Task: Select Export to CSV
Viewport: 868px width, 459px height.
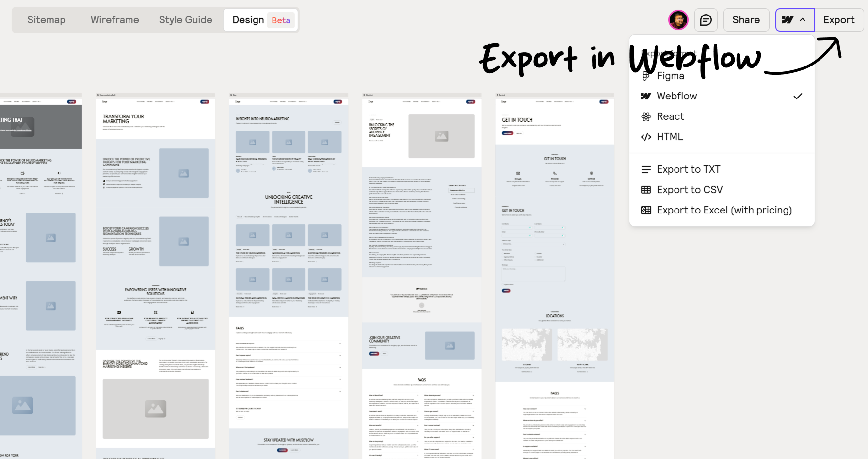Action: [x=722, y=190]
